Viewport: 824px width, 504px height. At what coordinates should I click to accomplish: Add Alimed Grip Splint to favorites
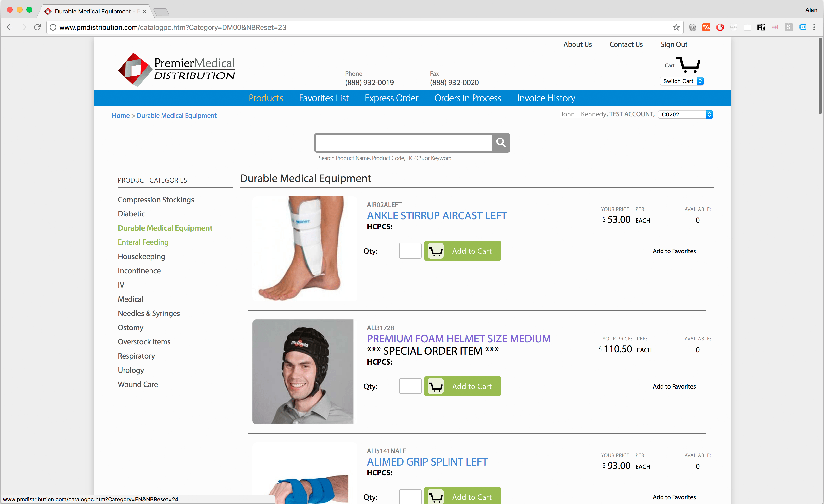674,497
